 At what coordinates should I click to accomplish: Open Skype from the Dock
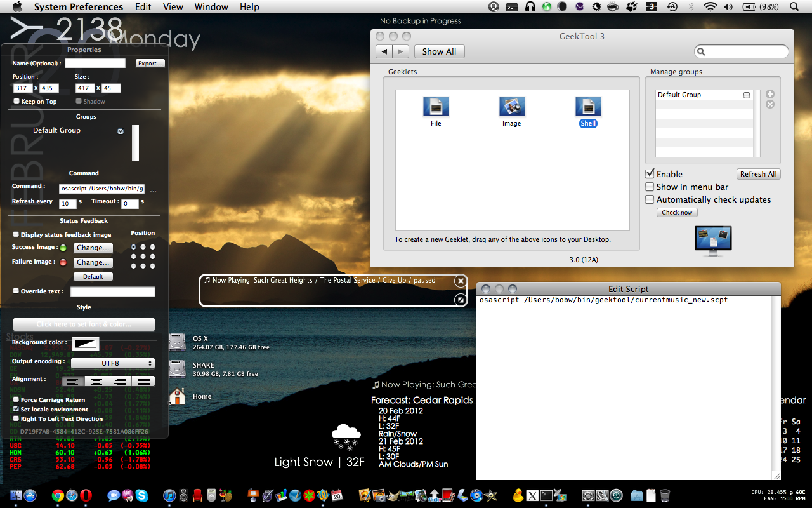point(142,495)
